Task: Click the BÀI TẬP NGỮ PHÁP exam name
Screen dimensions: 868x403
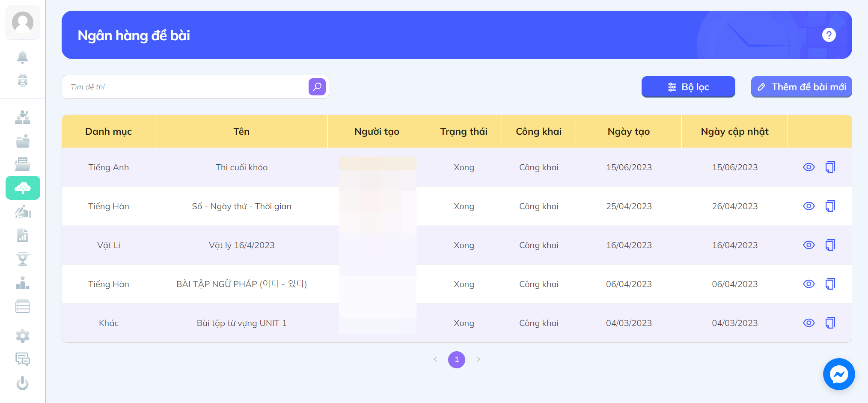Action: pos(242,284)
